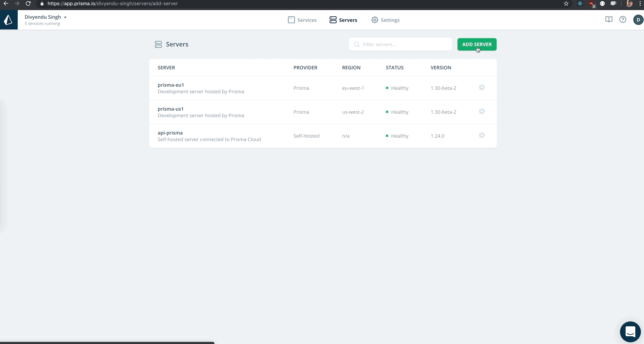
Task: Go to the Services tab
Action: [302, 20]
